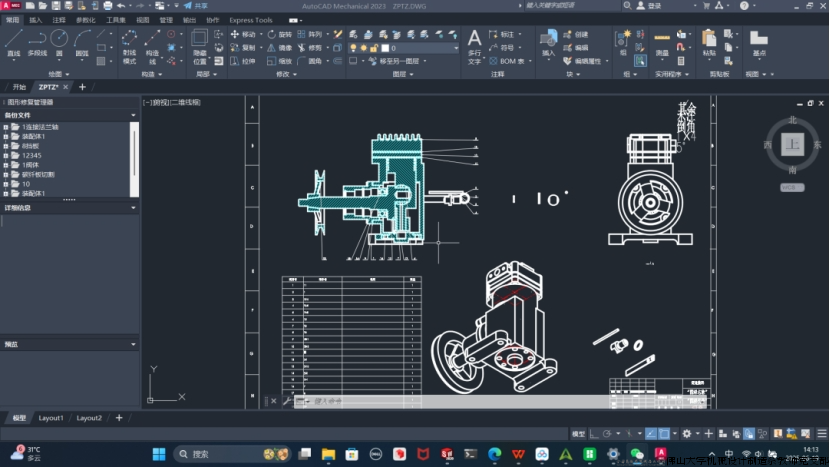Screen dimensions: 830x467
Task: Expand the 12345 folder in backup files
Action: pyautogui.click(x=5, y=155)
